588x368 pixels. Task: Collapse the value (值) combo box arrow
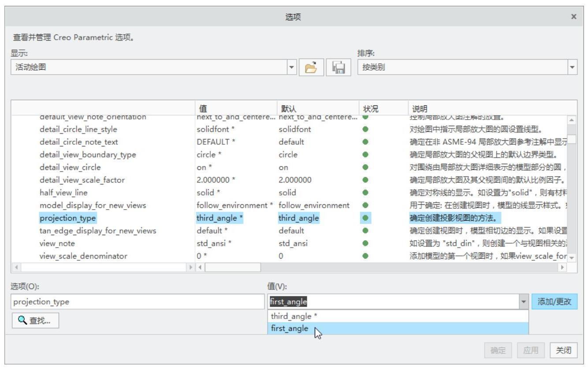[524, 302]
